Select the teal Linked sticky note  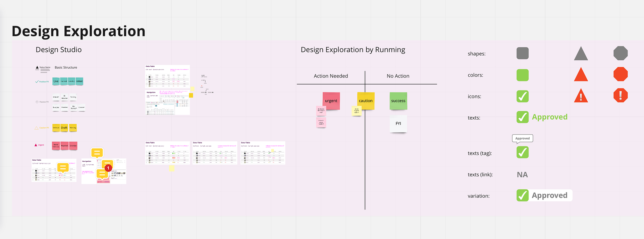[x=79, y=81]
